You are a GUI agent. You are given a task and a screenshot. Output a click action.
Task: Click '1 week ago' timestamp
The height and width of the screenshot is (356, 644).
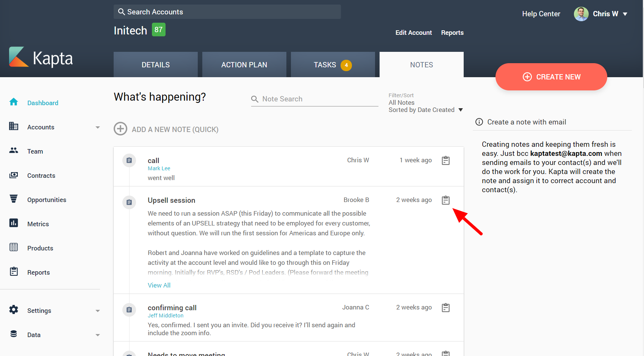click(x=416, y=160)
